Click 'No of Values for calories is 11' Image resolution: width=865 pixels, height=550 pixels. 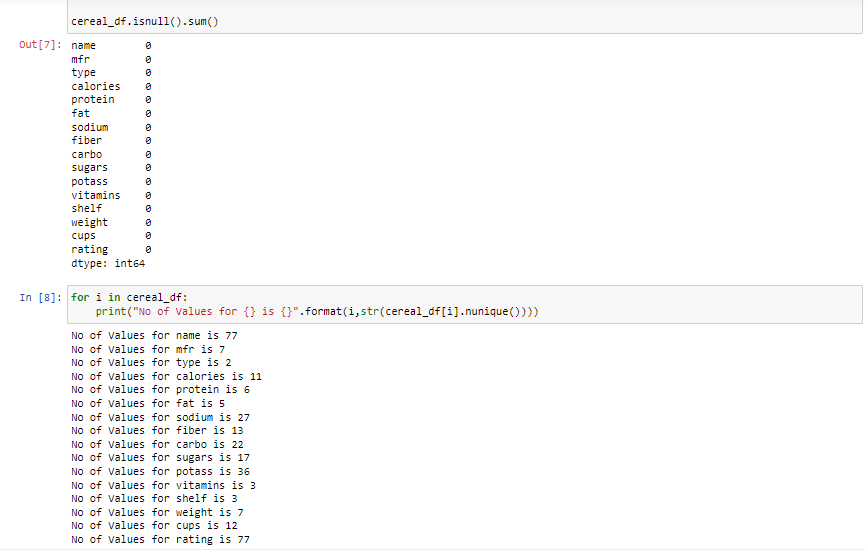click(166, 376)
